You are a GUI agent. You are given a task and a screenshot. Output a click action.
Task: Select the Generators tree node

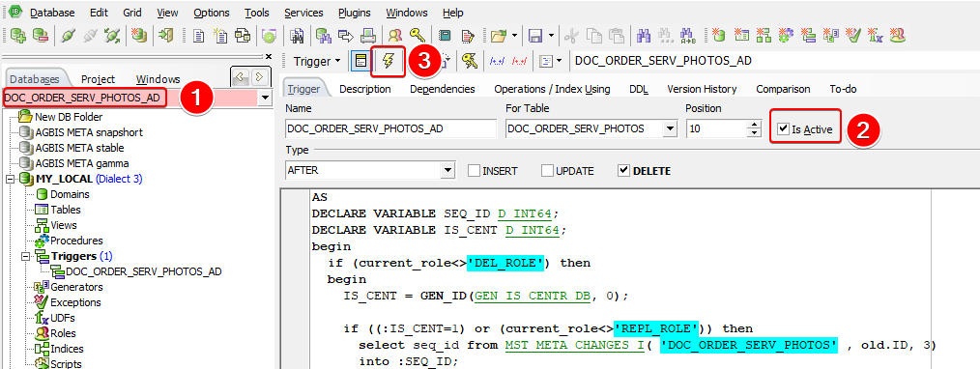click(x=77, y=287)
